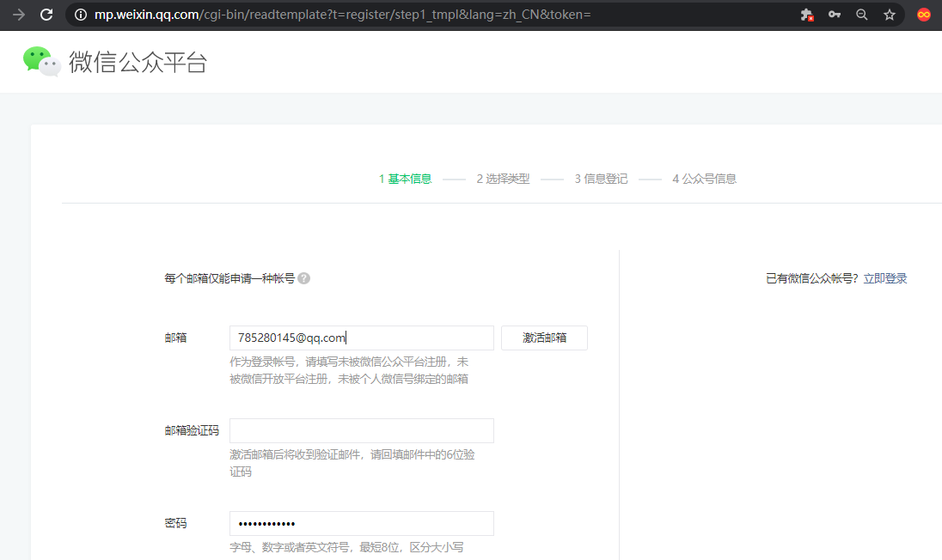Open the extensions puzzle icon
Image resolution: width=942 pixels, height=560 pixels.
[x=807, y=15]
